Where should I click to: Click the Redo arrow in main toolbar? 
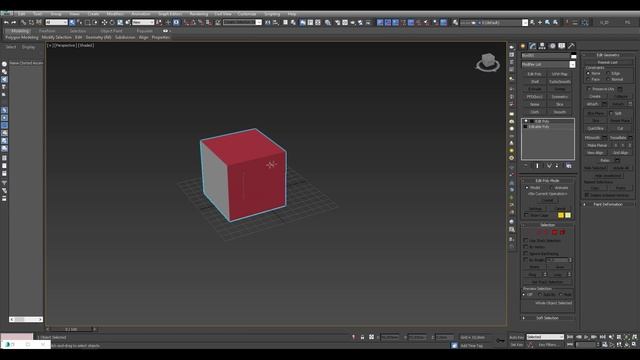(x=13, y=22)
